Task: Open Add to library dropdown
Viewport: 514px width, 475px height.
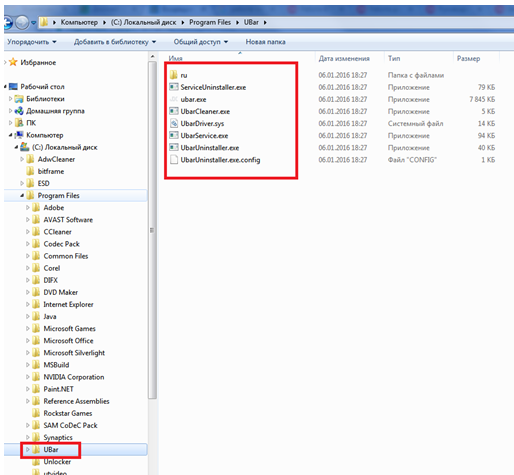Action: tap(115, 42)
